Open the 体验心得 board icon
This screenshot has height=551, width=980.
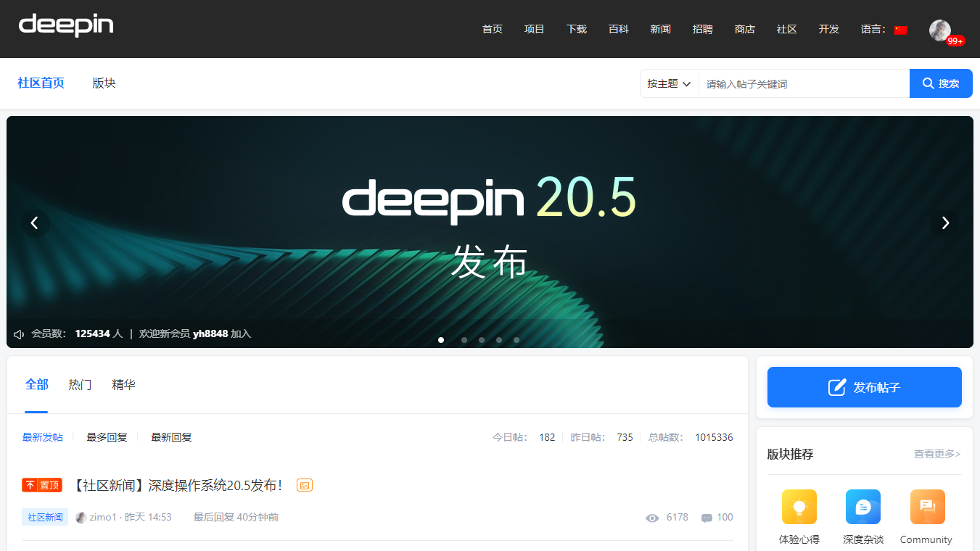click(x=799, y=507)
